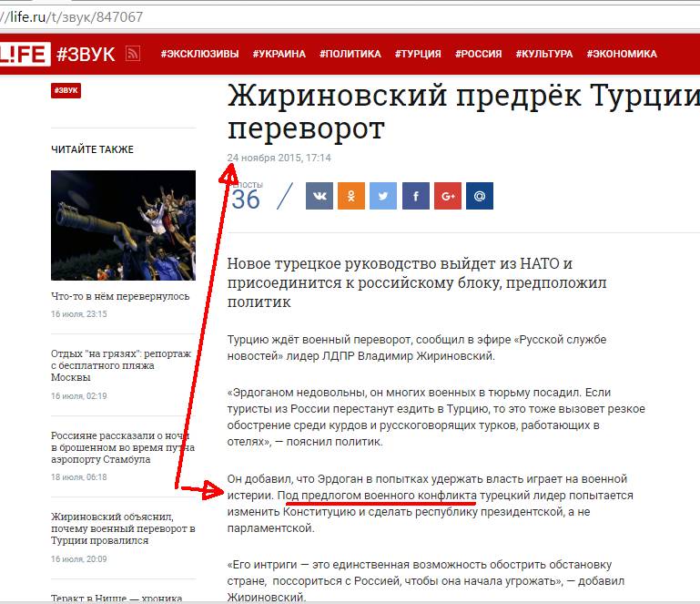Screen dimensions: 700x604
Task: Share article via Mail.ru @ icon
Action: pos(480,196)
